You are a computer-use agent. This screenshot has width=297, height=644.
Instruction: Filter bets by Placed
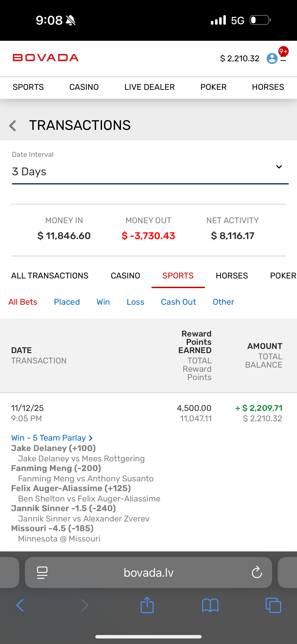67,302
